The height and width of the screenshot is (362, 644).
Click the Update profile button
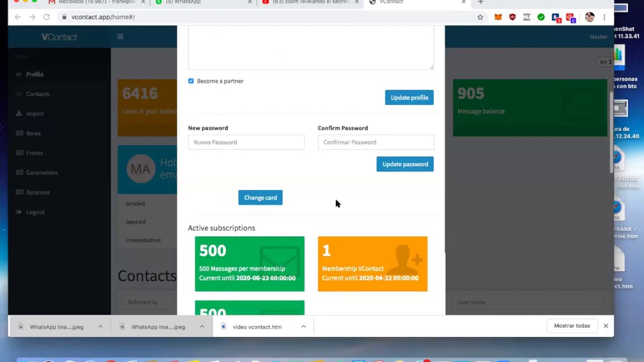409,98
